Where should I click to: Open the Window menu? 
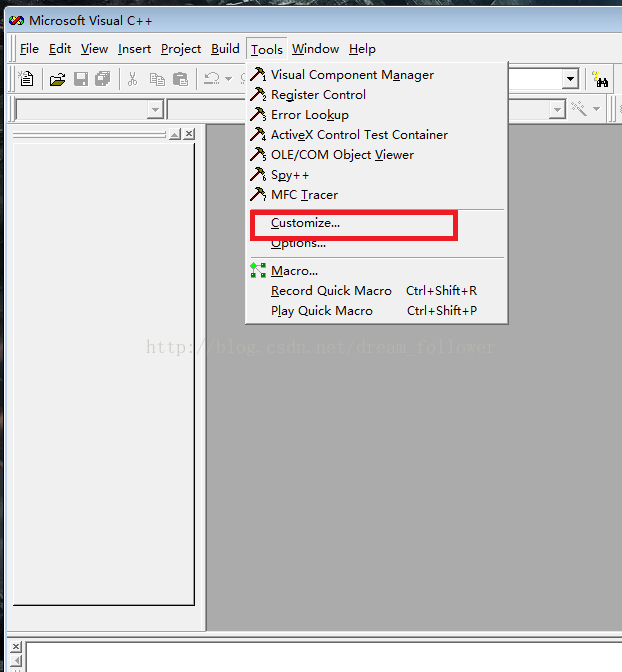coord(316,49)
